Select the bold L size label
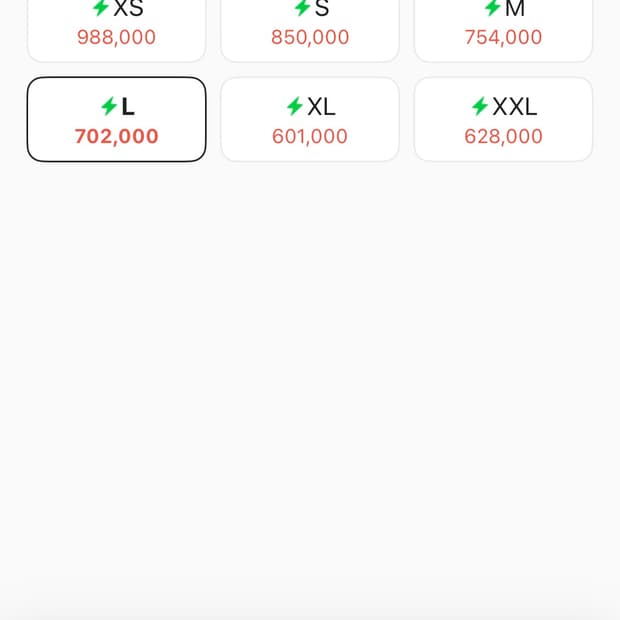The image size is (620, 620). (x=128, y=107)
